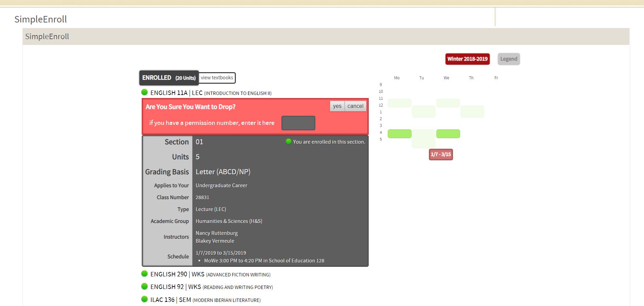Viewport: 644px width, 306px height.
Task: Click the faint Thursday noon calendar block
Action: coord(472,112)
